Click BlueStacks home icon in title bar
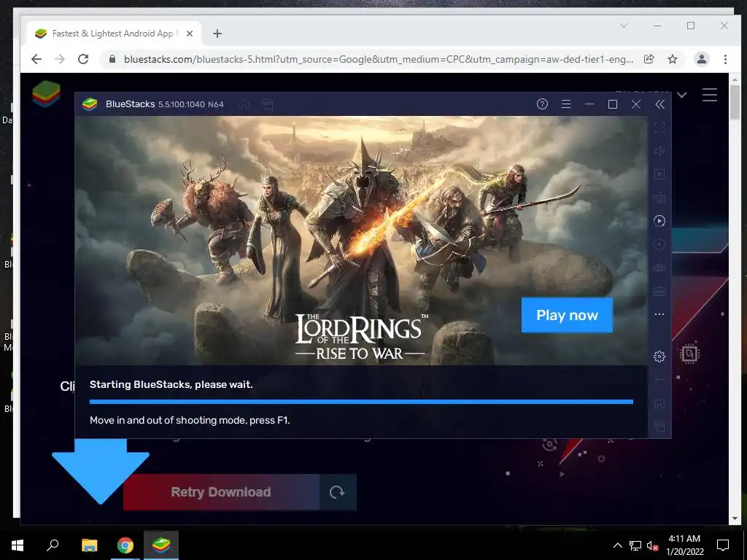The height and width of the screenshot is (560, 747). [244, 104]
